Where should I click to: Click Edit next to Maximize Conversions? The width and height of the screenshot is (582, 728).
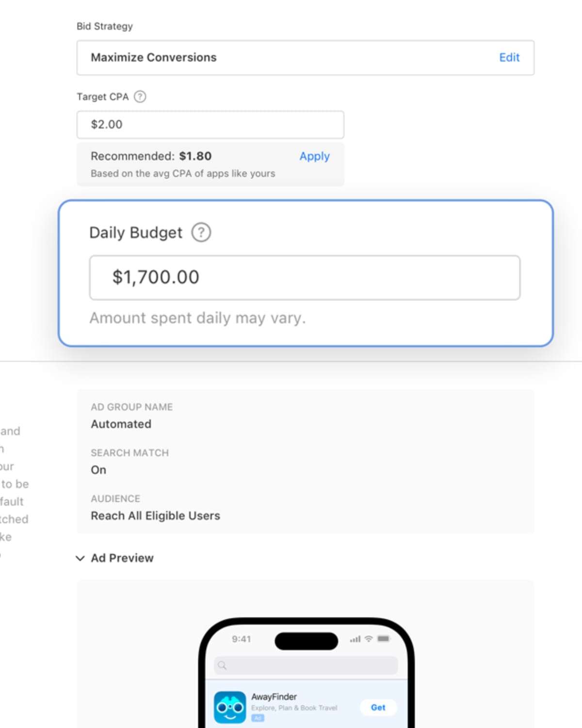click(509, 57)
